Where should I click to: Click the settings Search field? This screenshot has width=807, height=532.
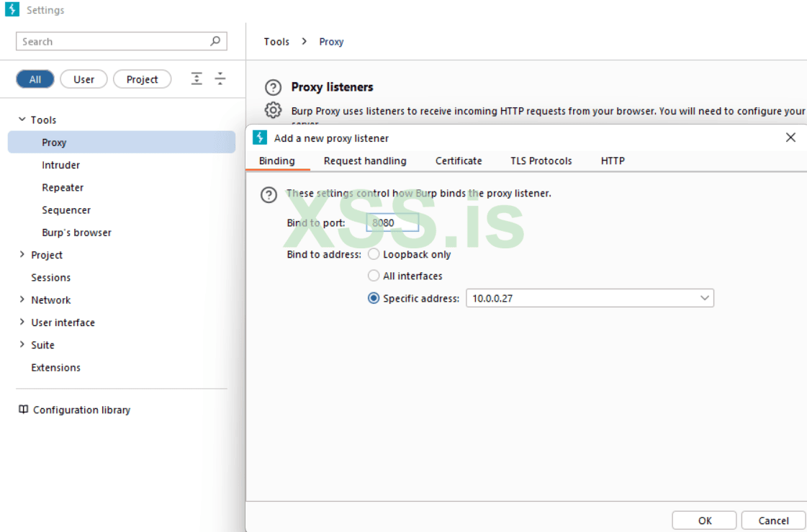click(x=122, y=41)
